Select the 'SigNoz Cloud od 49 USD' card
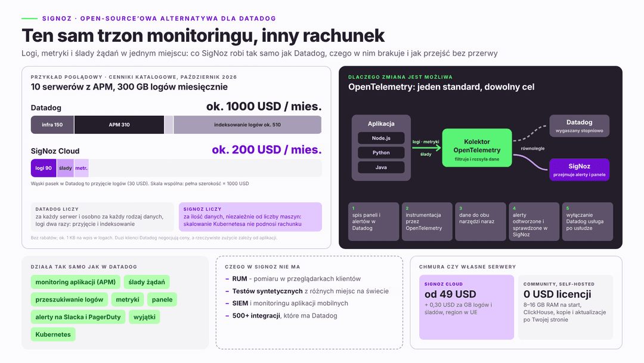 coord(466,307)
